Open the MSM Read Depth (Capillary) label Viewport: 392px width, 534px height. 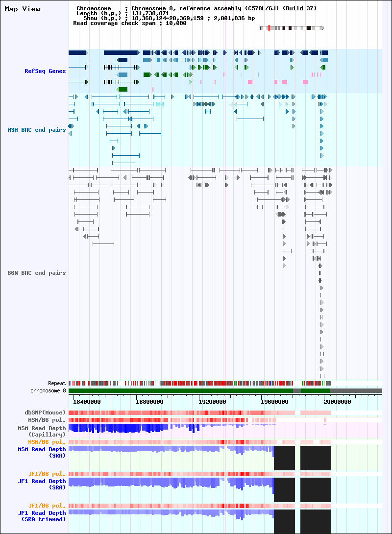point(42,431)
